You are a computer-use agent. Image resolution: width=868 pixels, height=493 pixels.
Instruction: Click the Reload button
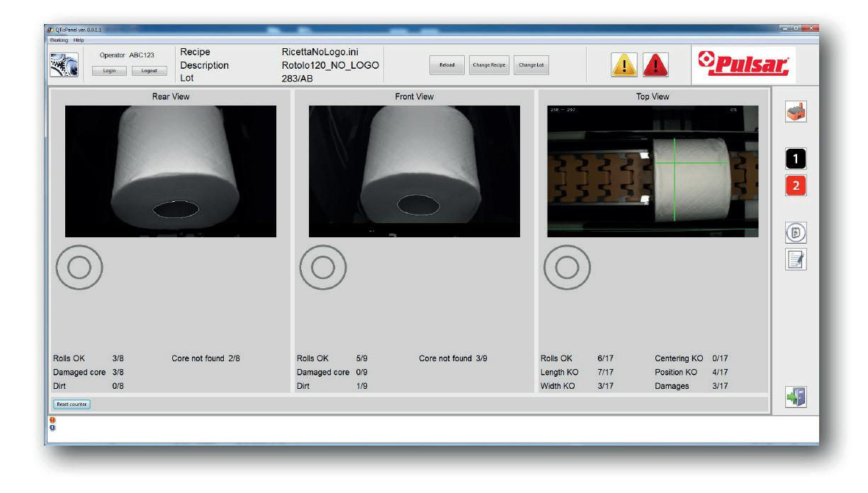[446, 65]
